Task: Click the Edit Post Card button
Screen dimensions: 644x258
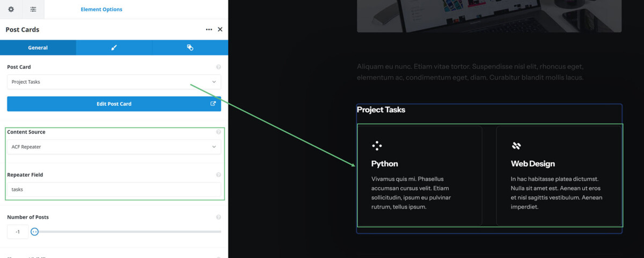Action: tap(114, 104)
